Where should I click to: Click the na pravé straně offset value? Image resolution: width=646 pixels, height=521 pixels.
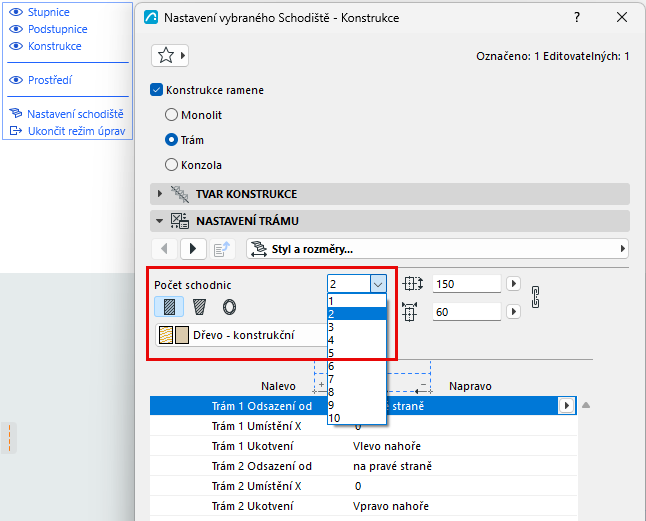(392, 466)
